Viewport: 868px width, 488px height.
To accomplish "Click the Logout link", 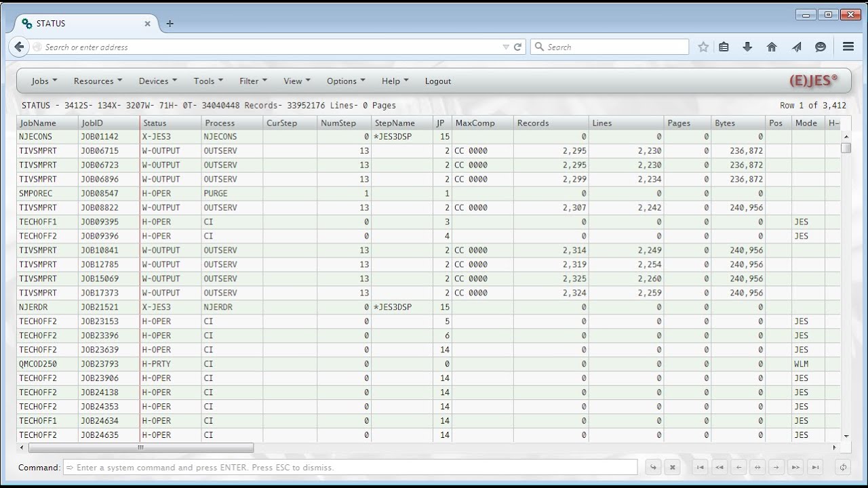I will click(x=438, y=81).
